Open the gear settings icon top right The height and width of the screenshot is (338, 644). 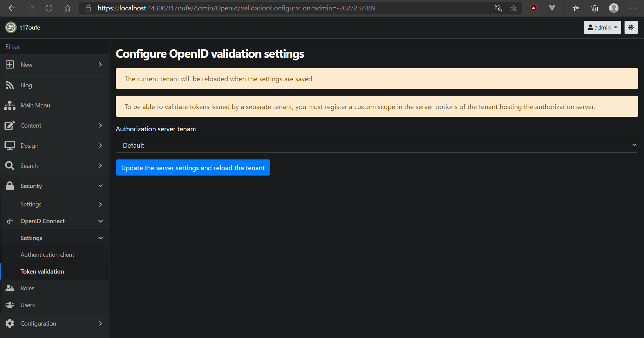pos(631,27)
